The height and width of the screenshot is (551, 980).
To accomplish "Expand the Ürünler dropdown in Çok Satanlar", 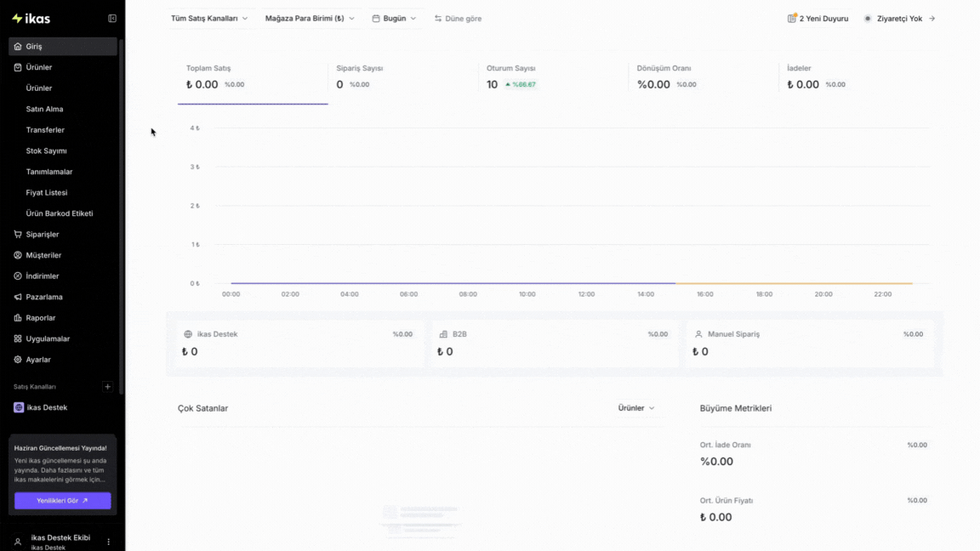I will (x=636, y=408).
